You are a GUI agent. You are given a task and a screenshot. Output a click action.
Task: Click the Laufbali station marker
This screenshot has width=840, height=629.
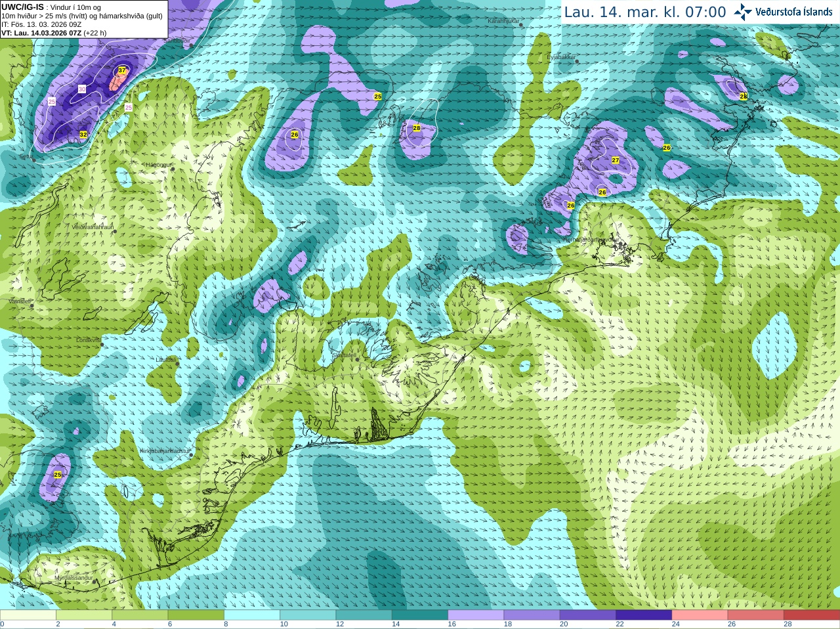[177, 363]
